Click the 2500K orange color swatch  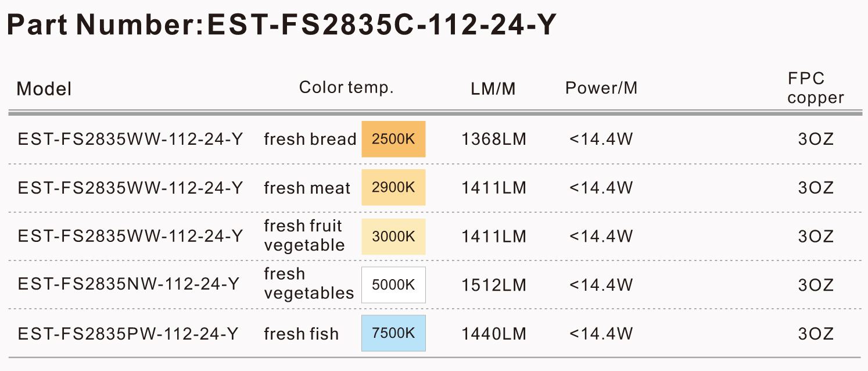pos(393,139)
